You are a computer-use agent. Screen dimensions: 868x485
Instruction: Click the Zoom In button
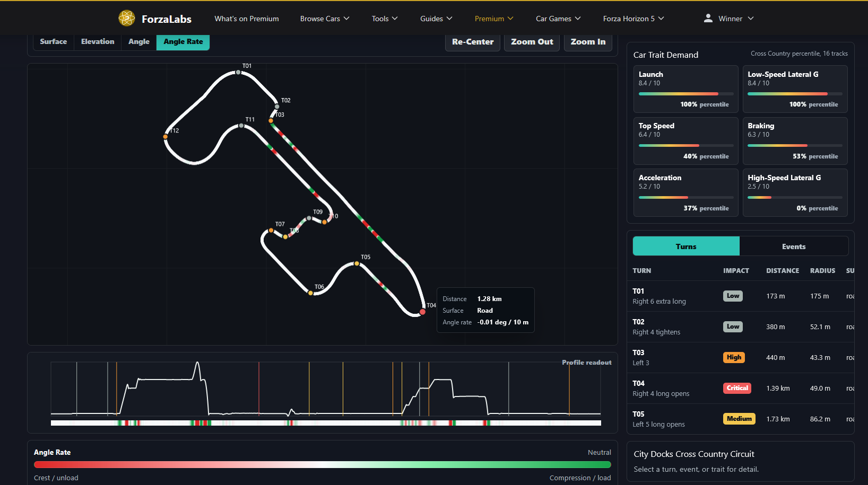tap(588, 42)
